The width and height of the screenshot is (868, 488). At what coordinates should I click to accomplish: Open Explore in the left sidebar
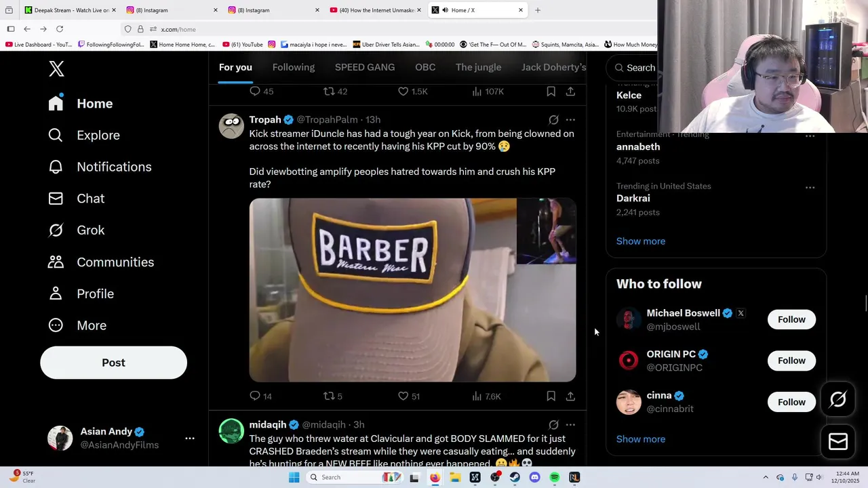pos(84,135)
